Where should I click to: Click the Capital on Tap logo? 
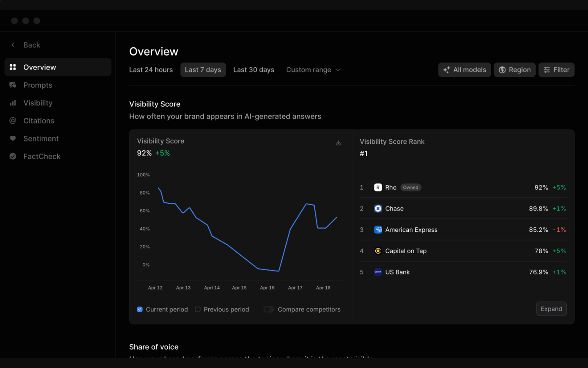pos(378,251)
